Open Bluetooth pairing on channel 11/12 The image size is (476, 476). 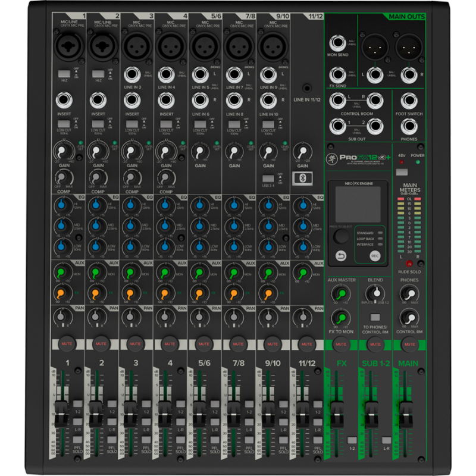(303, 177)
